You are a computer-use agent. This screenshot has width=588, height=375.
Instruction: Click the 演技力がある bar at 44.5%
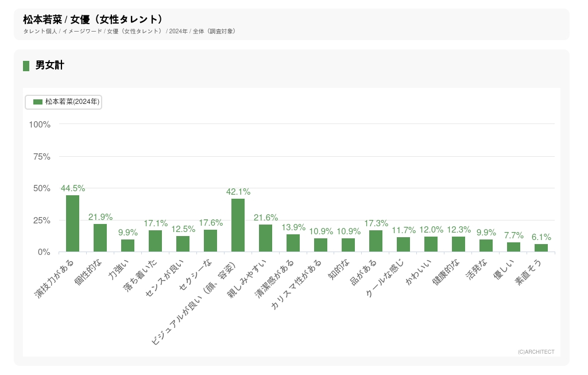click(73, 223)
